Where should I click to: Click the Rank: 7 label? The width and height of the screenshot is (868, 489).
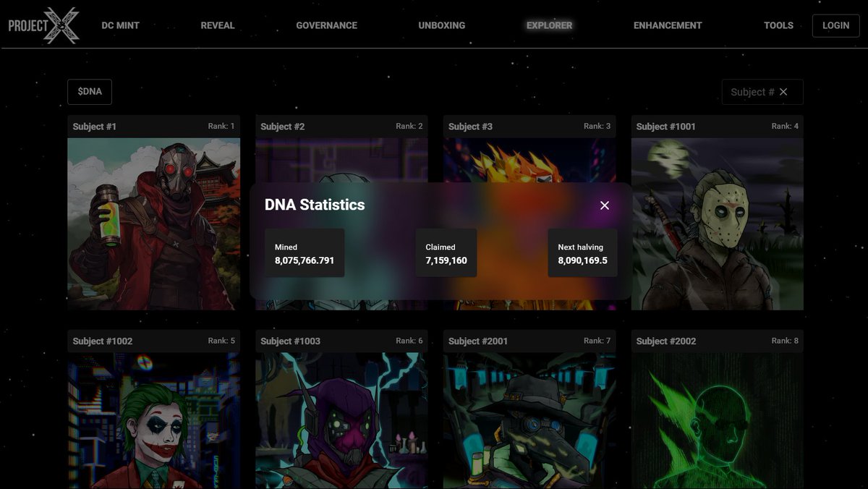tap(597, 341)
